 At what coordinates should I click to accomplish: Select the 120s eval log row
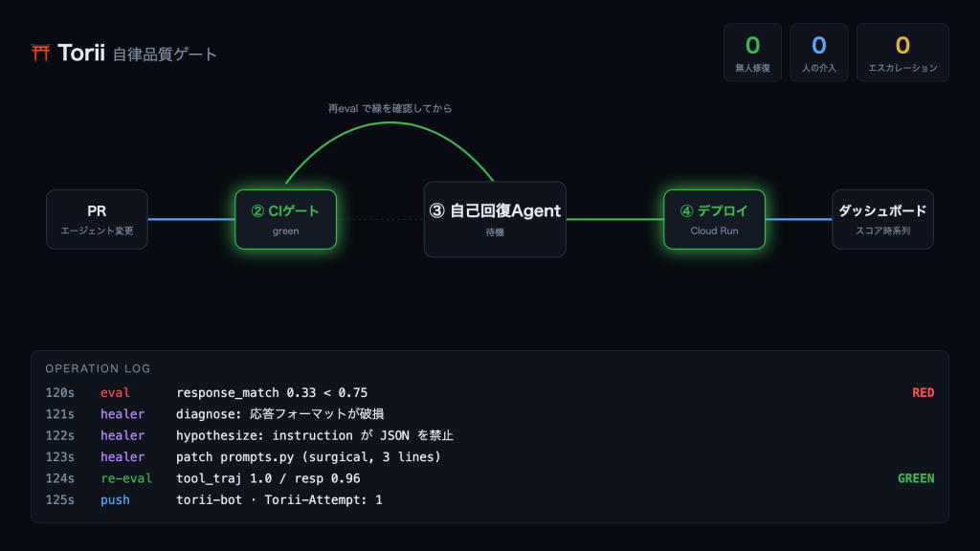coord(490,393)
